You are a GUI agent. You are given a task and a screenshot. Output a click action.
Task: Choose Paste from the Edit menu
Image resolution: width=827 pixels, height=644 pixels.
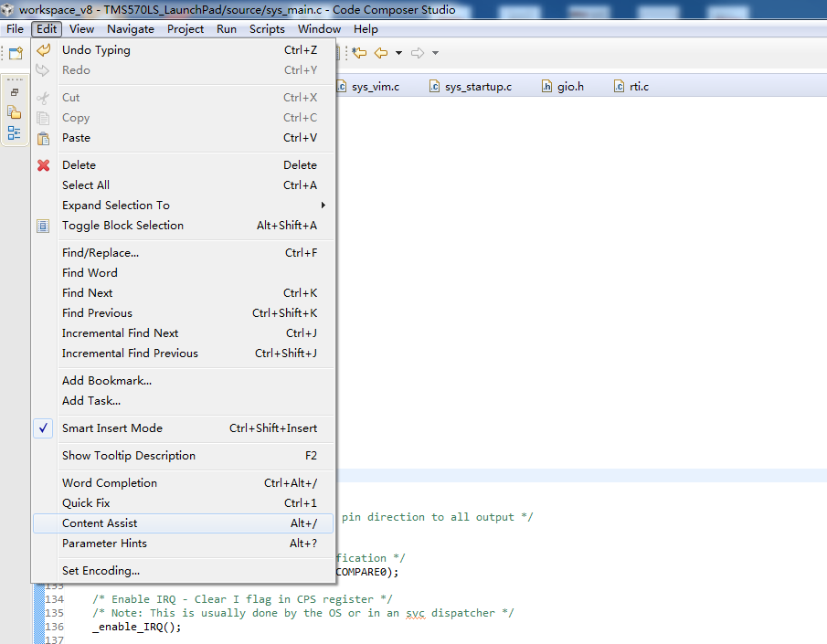[x=183, y=138]
